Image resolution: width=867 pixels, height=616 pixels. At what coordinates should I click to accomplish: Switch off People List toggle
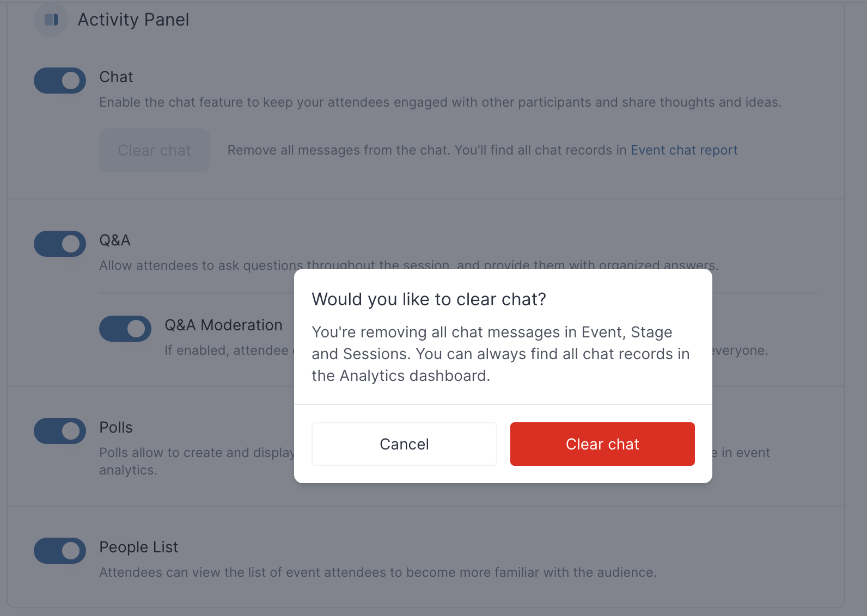pos(60,551)
